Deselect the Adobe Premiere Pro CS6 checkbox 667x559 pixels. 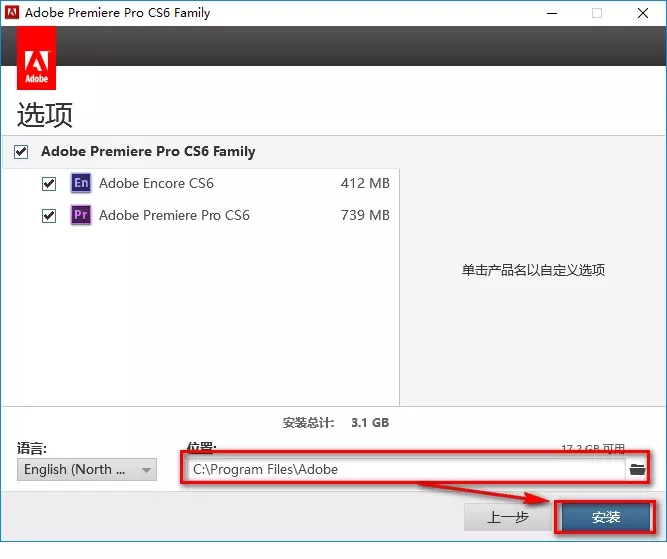[49, 215]
